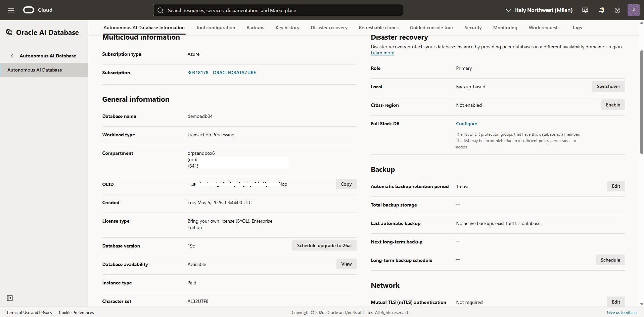This screenshot has height=317, width=644.
Task: Open disaster recovery Learn more link
Action: click(x=382, y=53)
